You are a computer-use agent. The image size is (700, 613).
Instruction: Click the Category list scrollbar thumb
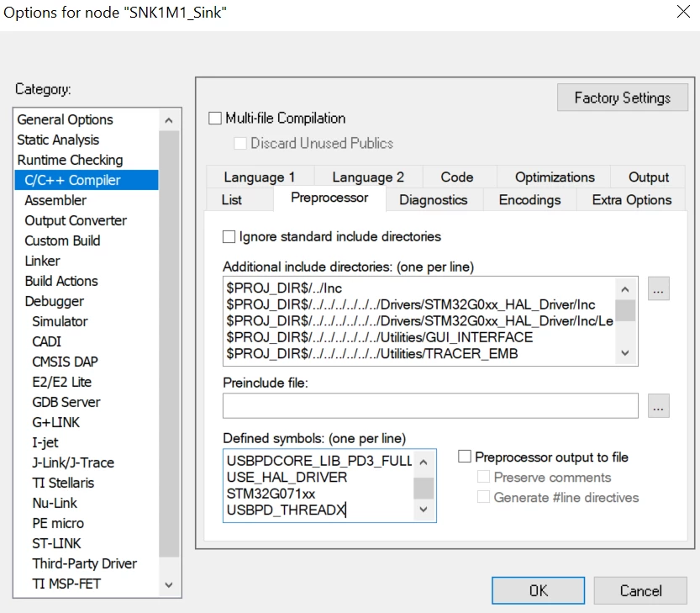(169, 344)
